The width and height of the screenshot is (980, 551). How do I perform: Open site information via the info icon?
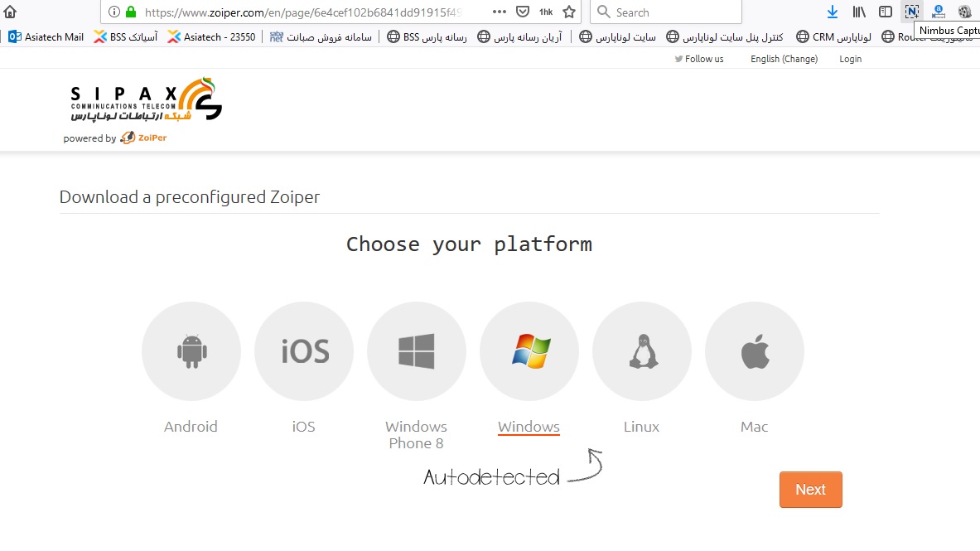(113, 12)
